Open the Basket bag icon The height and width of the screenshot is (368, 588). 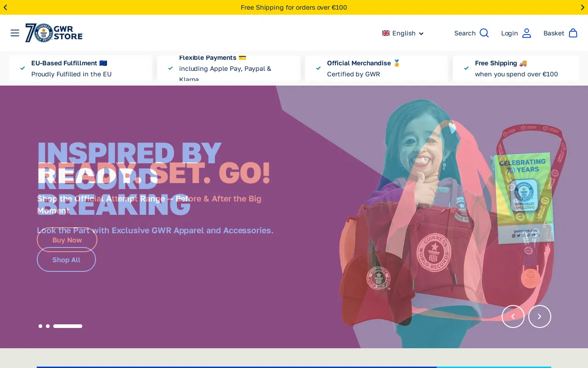[x=573, y=33]
